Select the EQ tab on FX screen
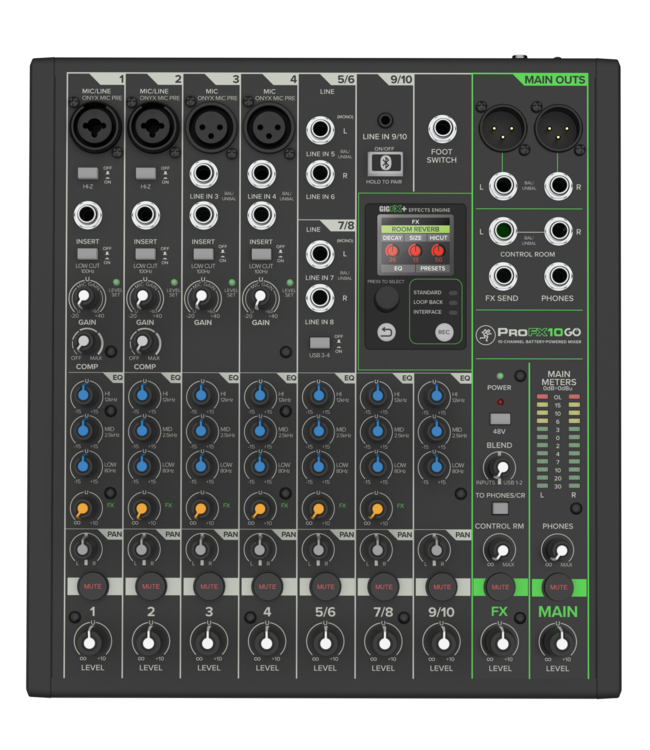The height and width of the screenshot is (750, 650). click(398, 268)
